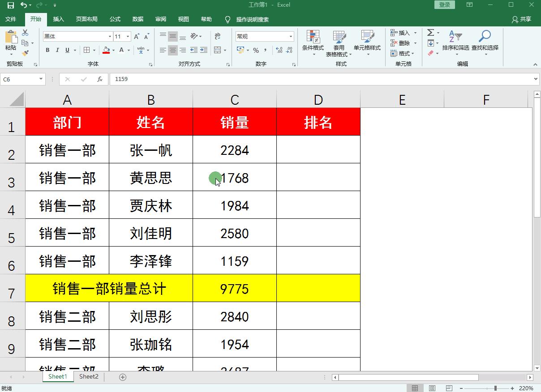Switch to the Sheet2 worksheet tab
Image resolution: width=541 pixels, height=392 pixels.
click(x=88, y=376)
